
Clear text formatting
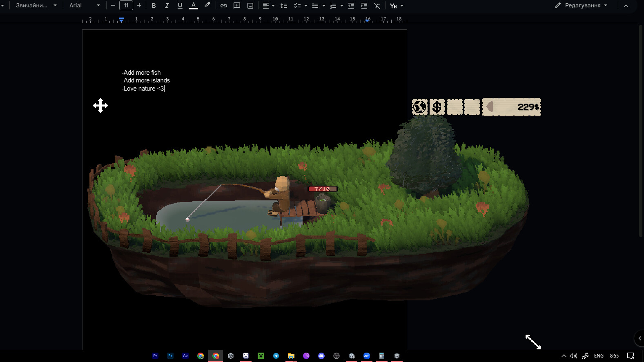tap(377, 6)
